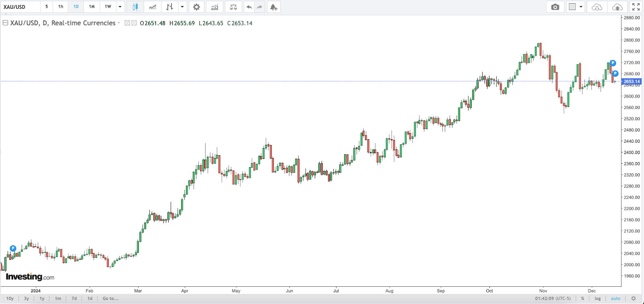Expand the chart style dropdown arrow
Viewport: 644px width, 304px height.
[182, 7]
